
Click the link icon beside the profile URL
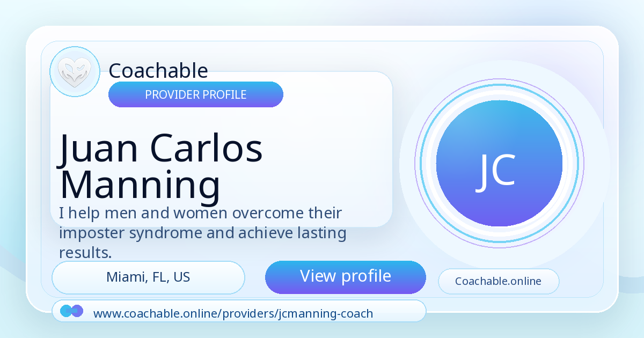pyautogui.click(x=71, y=311)
